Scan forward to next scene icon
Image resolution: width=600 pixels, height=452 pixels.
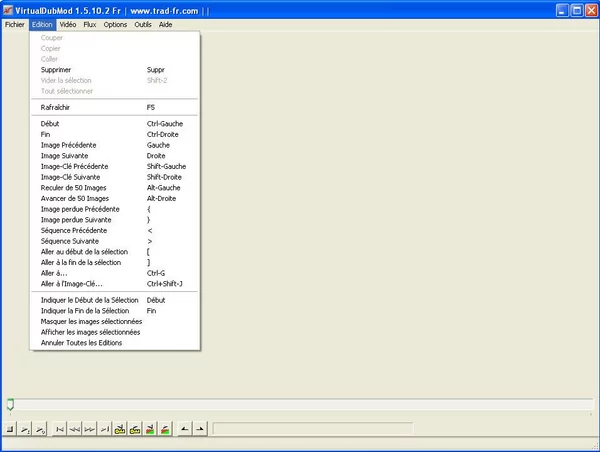tap(165, 429)
